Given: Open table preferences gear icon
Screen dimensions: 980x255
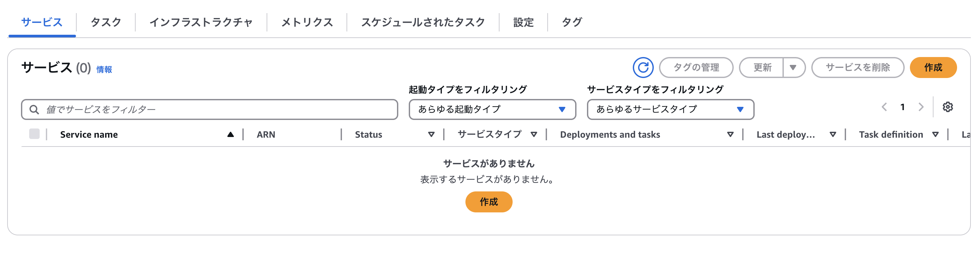Looking at the screenshot, I should point(947,107).
